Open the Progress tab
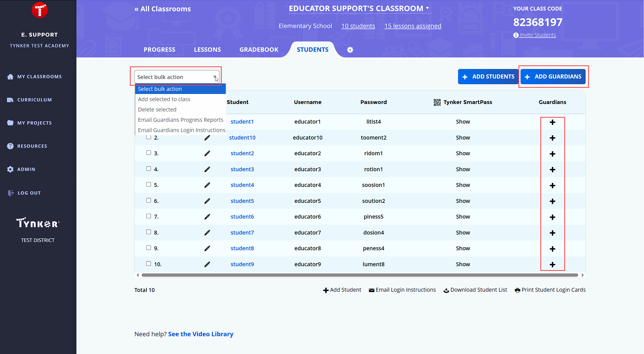This screenshot has height=354, width=644. 159,49
